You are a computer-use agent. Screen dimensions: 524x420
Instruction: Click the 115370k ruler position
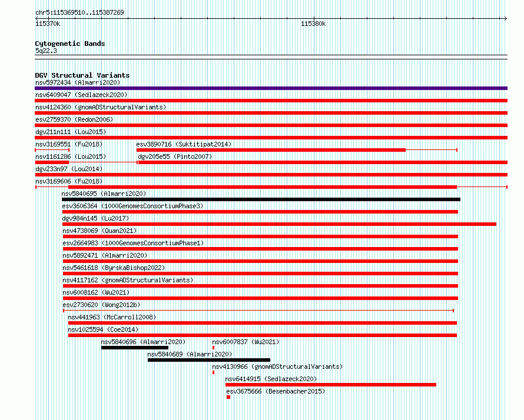pyautogui.click(x=48, y=24)
